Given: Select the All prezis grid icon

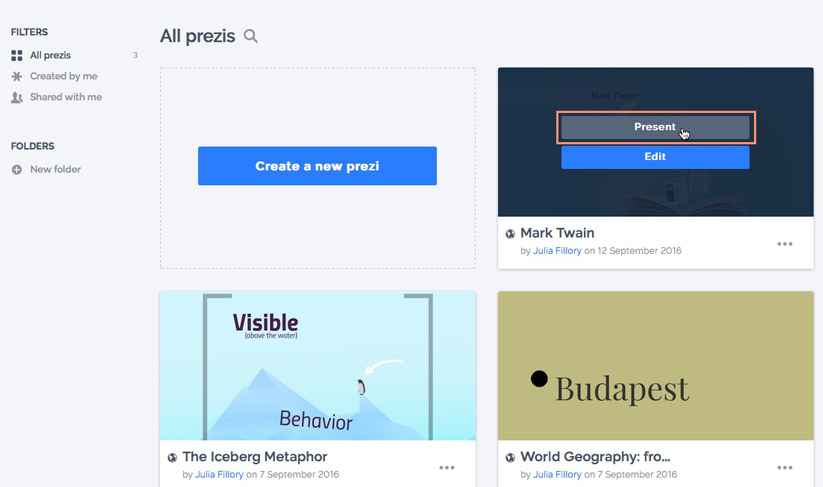Looking at the screenshot, I should (x=17, y=56).
